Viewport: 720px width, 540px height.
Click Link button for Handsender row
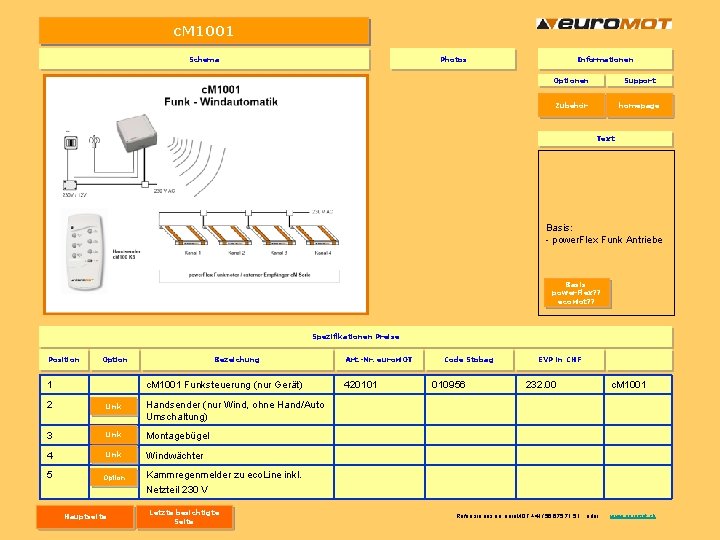point(113,407)
